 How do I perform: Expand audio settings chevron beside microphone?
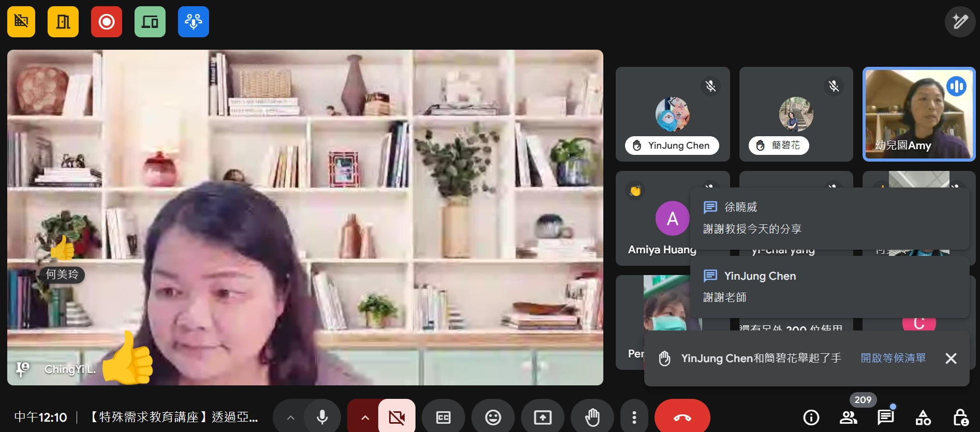point(291,417)
